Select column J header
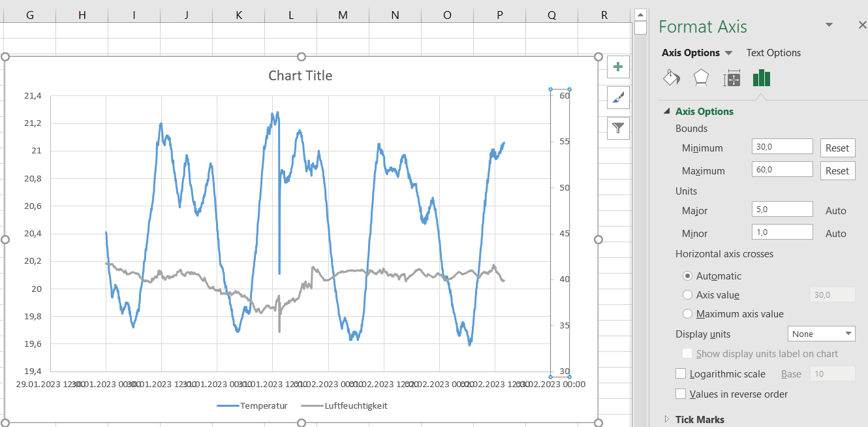The height and width of the screenshot is (427, 868). pyautogui.click(x=187, y=15)
